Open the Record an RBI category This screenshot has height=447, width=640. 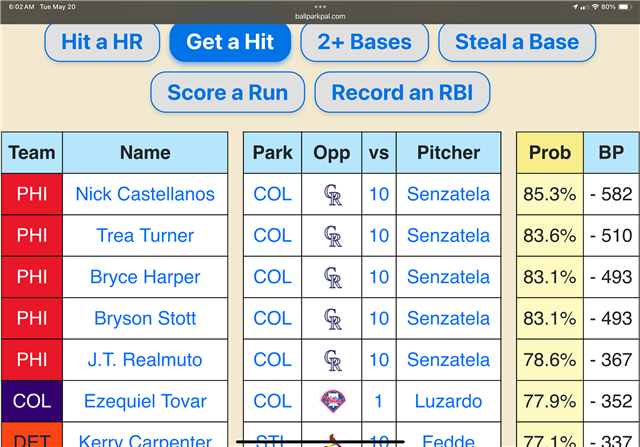402,92
